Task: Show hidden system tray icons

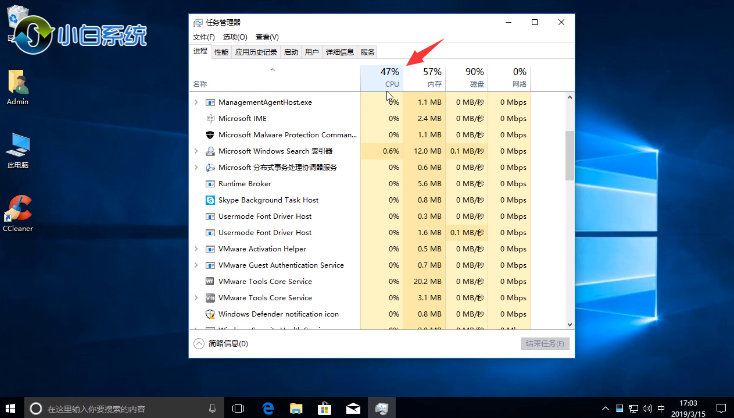Action: [605, 408]
